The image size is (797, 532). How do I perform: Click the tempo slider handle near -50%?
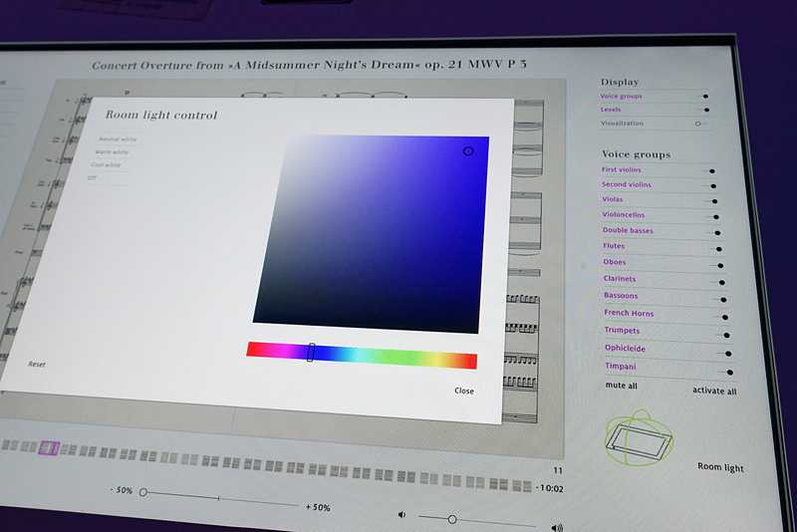pos(143,492)
